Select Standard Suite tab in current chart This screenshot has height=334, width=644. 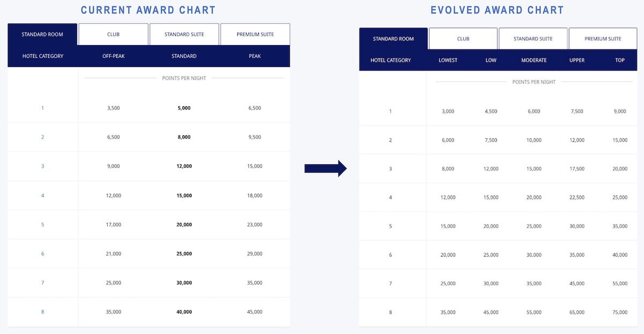184,34
